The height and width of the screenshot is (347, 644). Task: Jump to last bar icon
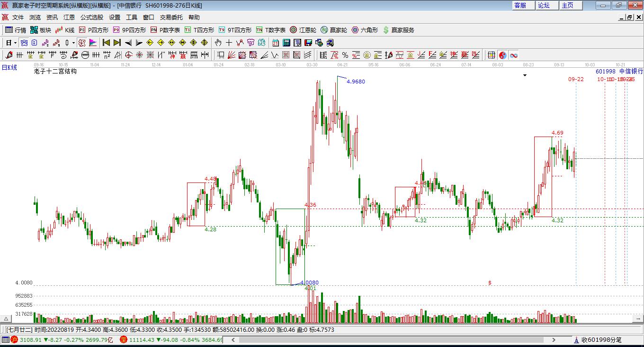[x=117, y=43]
